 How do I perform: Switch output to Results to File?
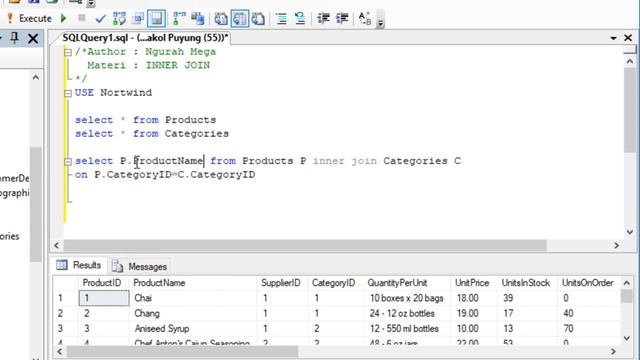coord(258,19)
